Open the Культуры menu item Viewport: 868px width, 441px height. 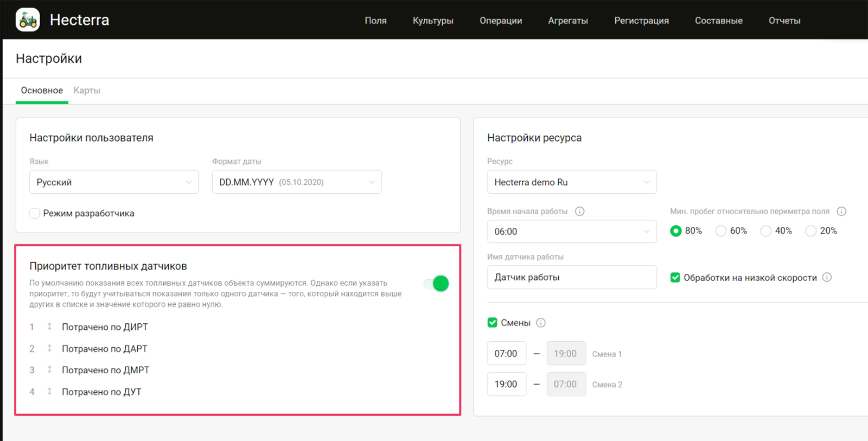(433, 21)
